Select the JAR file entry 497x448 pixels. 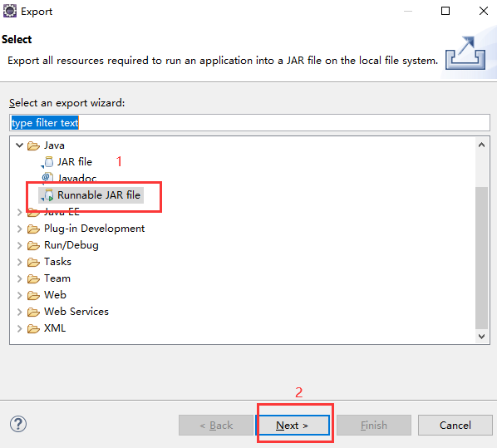[75, 162]
